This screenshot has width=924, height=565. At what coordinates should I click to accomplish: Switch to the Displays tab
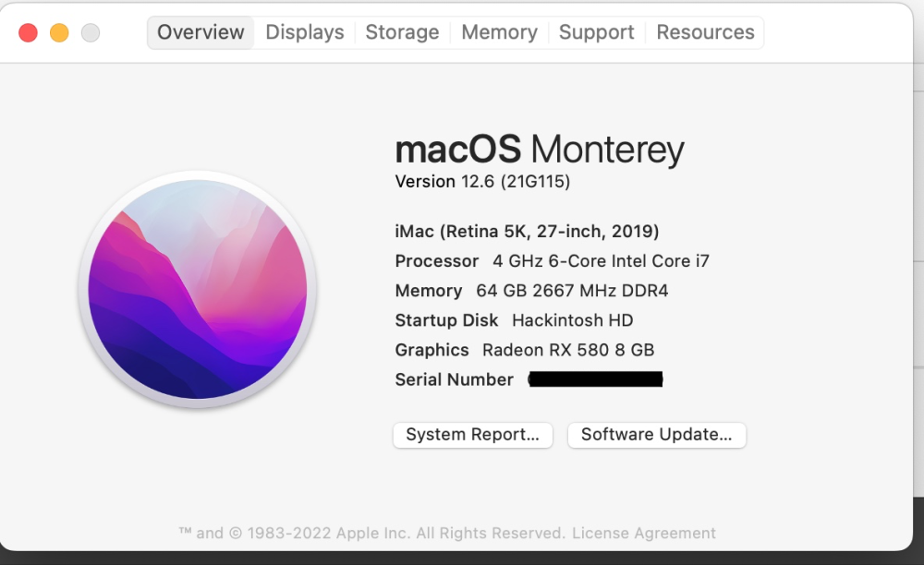(x=305, y=32)
